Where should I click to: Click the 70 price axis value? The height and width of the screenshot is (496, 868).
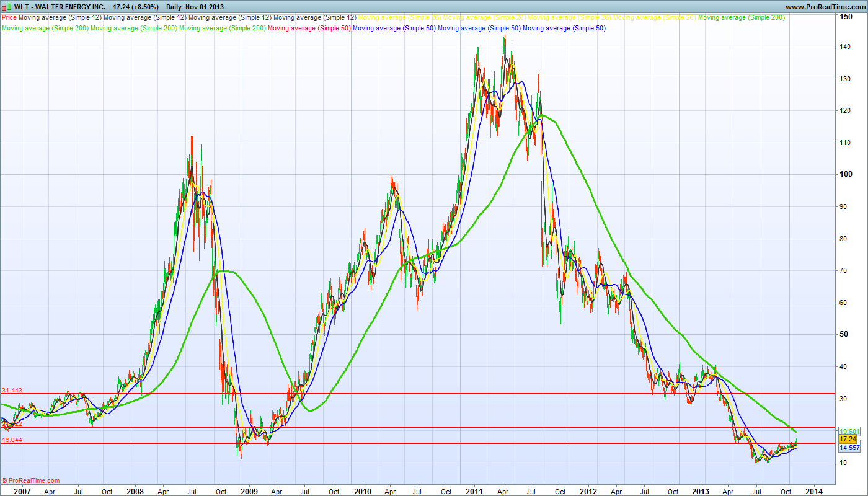click(844, 271)
